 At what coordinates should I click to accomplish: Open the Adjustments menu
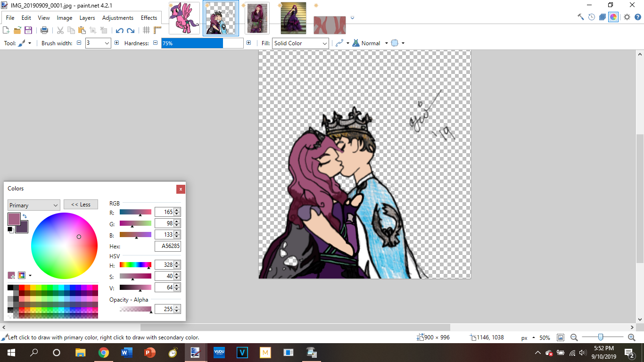(117, 18)
